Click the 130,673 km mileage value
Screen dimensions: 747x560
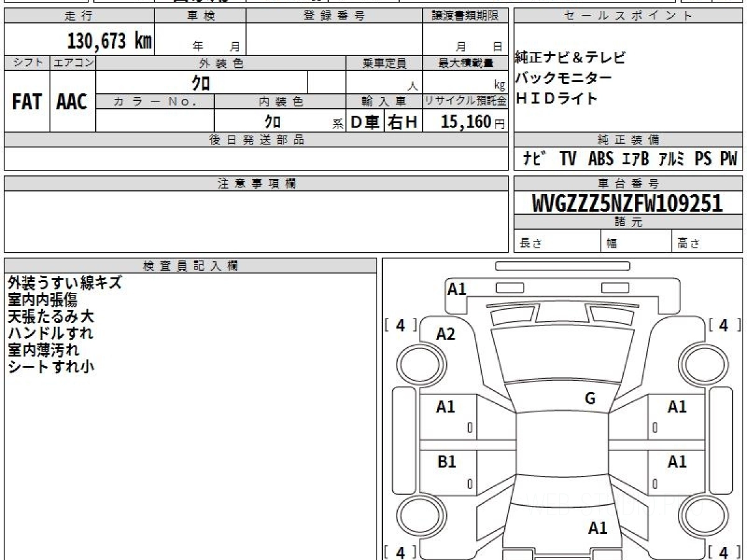(x=110, y=41)
